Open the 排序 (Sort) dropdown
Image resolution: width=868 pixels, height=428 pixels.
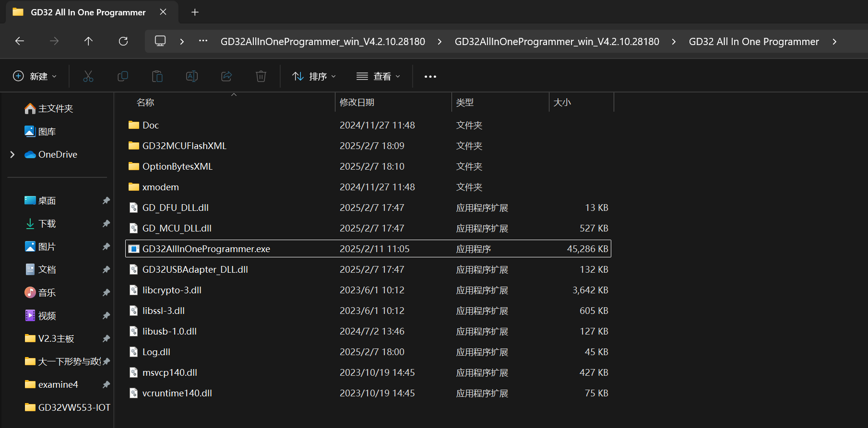click(314, 76)
